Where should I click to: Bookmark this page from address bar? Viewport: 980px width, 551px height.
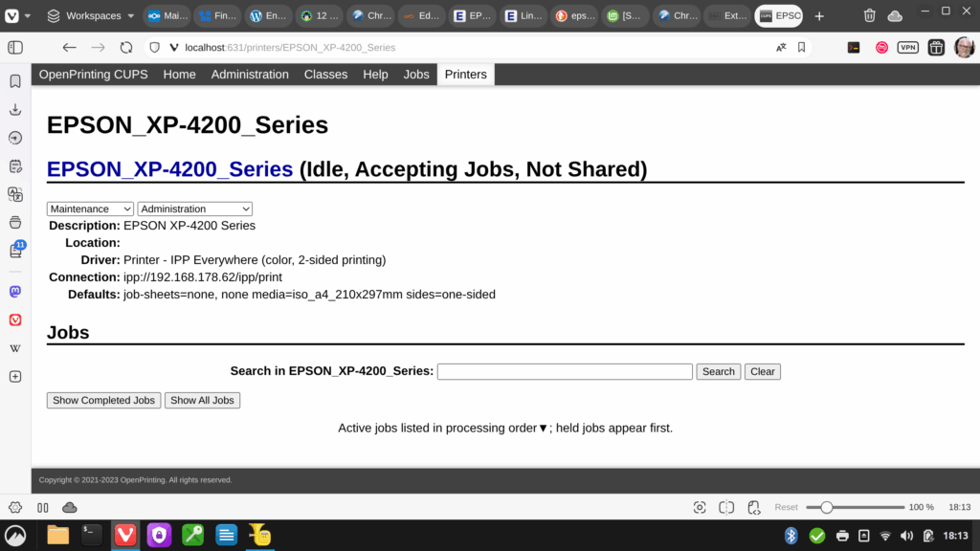[802, 47]
